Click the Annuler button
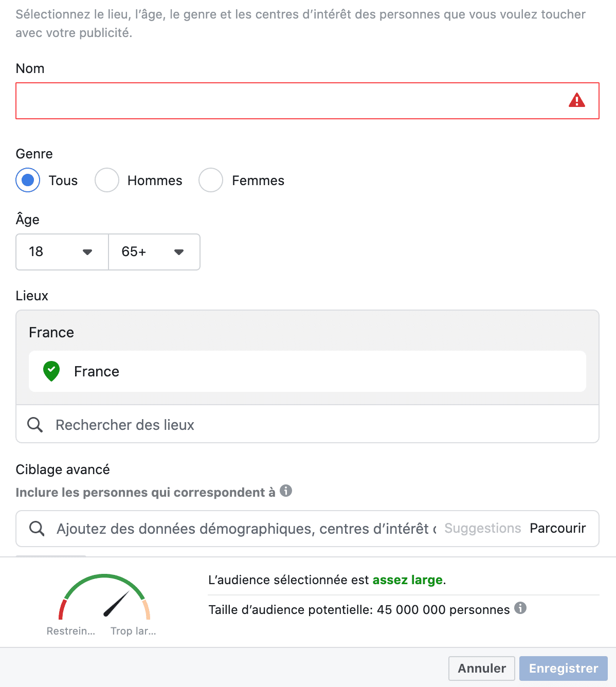The width and height of the screenshot is (616, 687). pyautogui.click(x=481, y=668)
